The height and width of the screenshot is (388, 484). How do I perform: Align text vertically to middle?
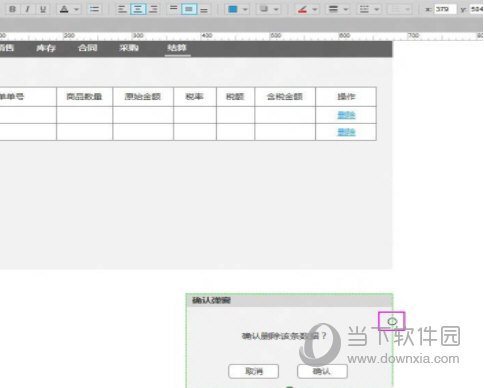(189, 9)
